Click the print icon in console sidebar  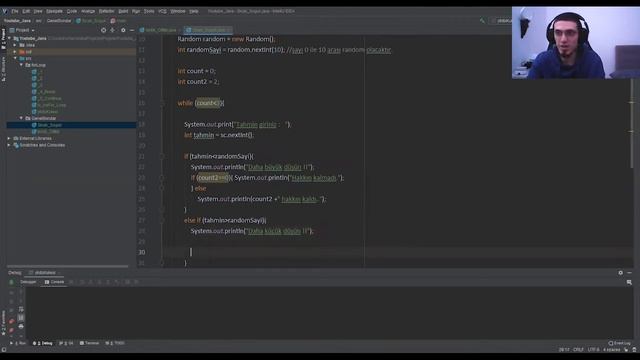pyautogui.click(x=21, y=327)
